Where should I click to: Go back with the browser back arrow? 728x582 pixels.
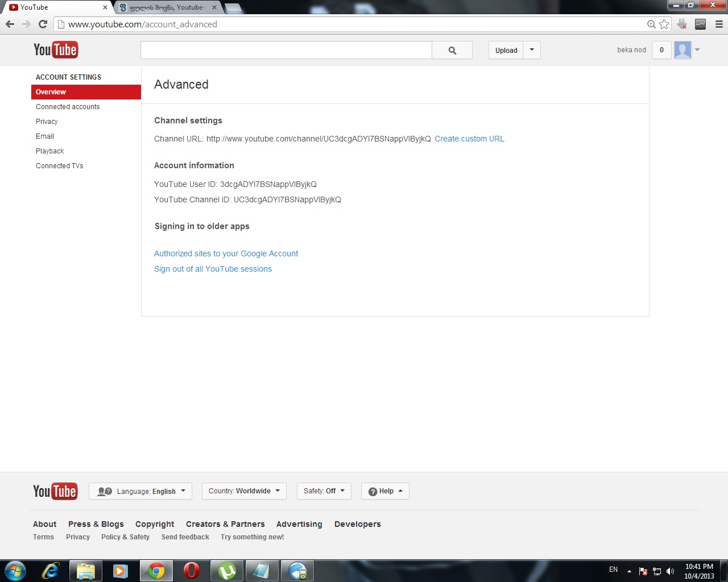click(10, 24)
